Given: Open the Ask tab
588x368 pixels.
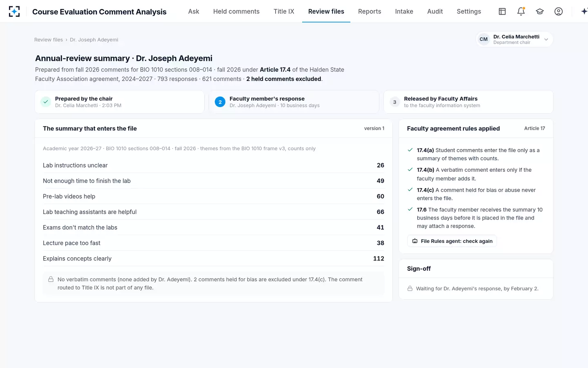Looking at the screenshot, I should point(194,11).
